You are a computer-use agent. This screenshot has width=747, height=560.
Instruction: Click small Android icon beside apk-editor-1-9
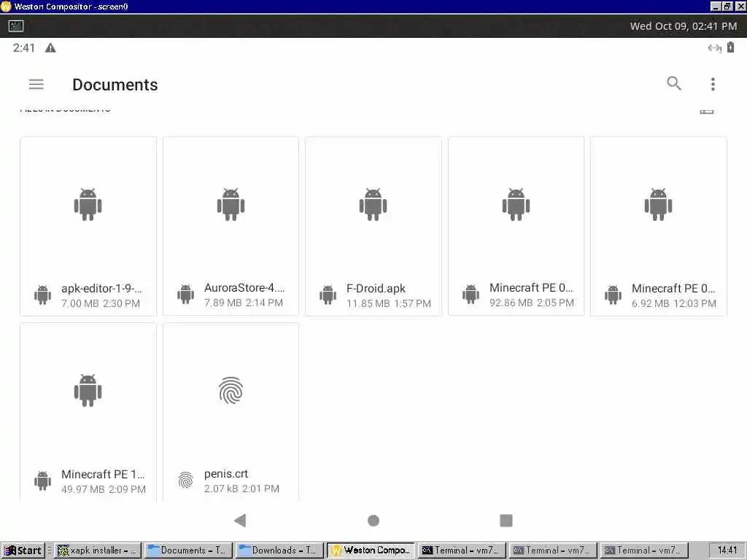click(42, 295)
